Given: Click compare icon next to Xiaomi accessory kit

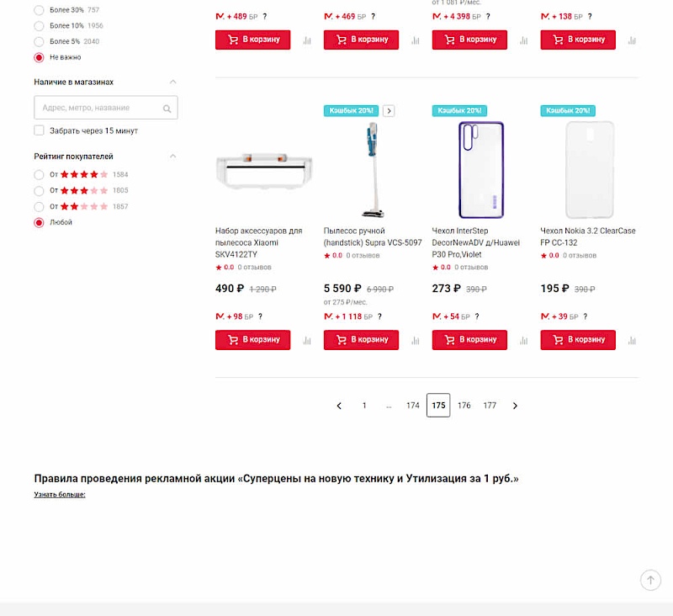Looking at the screenshot, I should (x=306, y=340).
